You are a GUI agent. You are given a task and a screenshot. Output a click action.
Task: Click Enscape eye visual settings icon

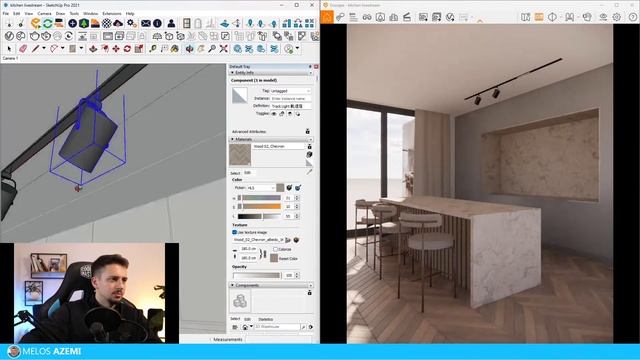click(603, 17)
